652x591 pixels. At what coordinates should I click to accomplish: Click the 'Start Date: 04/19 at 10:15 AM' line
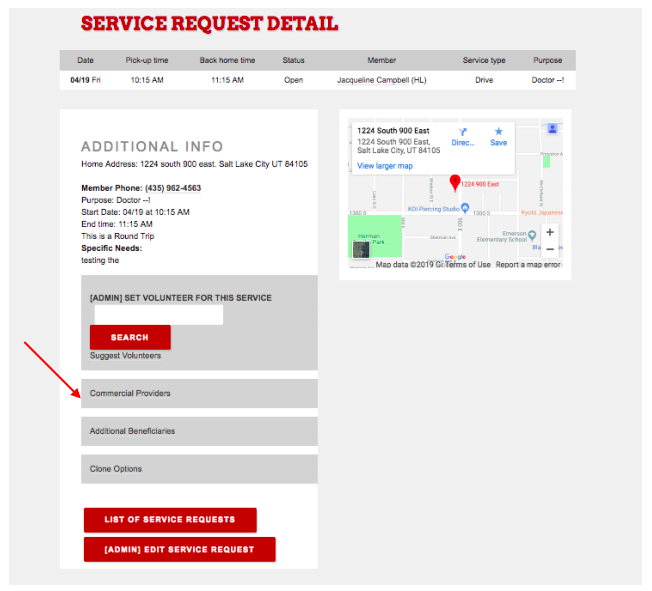pos(135,212)
